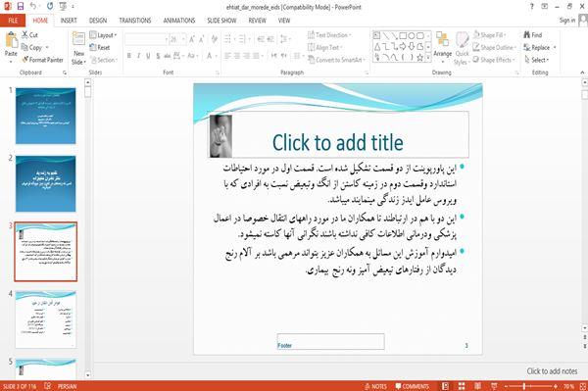Cut the selection
The image size is (588, 391).
(29, 35)
